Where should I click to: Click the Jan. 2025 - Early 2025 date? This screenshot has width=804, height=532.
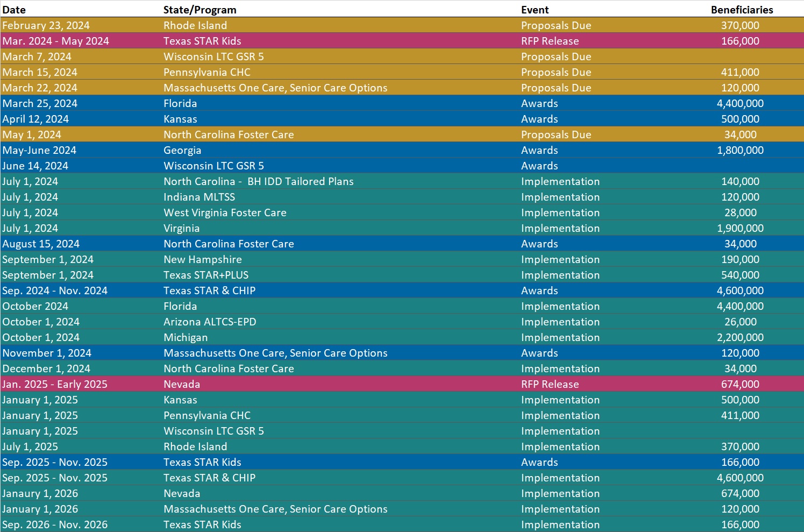(55, 384)
